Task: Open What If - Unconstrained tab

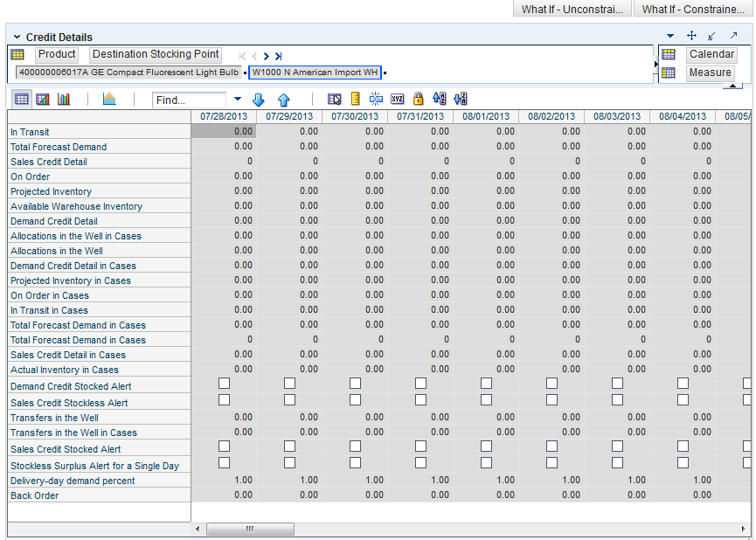Action: pyautogui.click(x=572, y=9)
